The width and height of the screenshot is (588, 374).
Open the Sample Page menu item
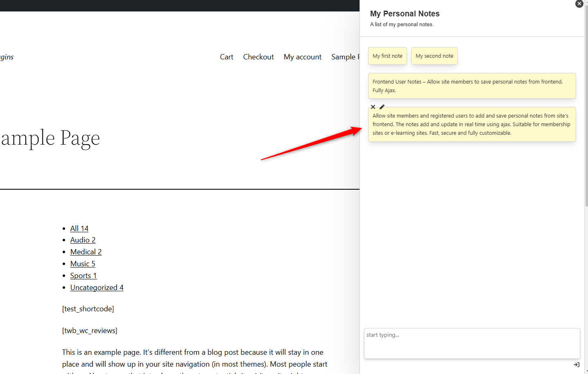[x=345, y=57]
